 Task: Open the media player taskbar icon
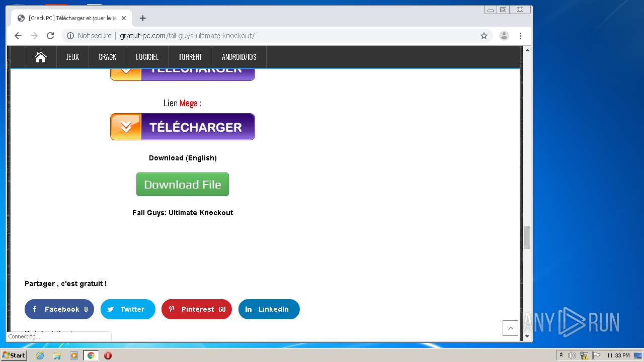(x=74, y=355)
